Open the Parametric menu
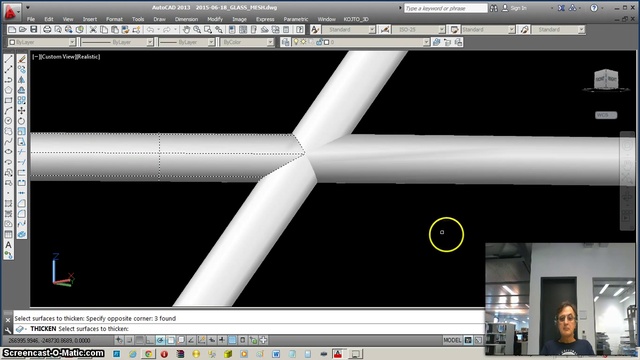 (x=296, y=19)
